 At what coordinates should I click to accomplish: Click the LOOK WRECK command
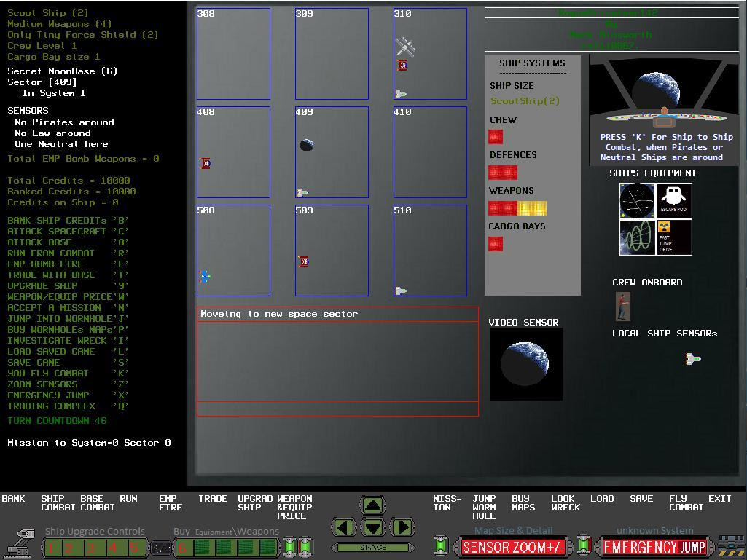pos(566,503)
